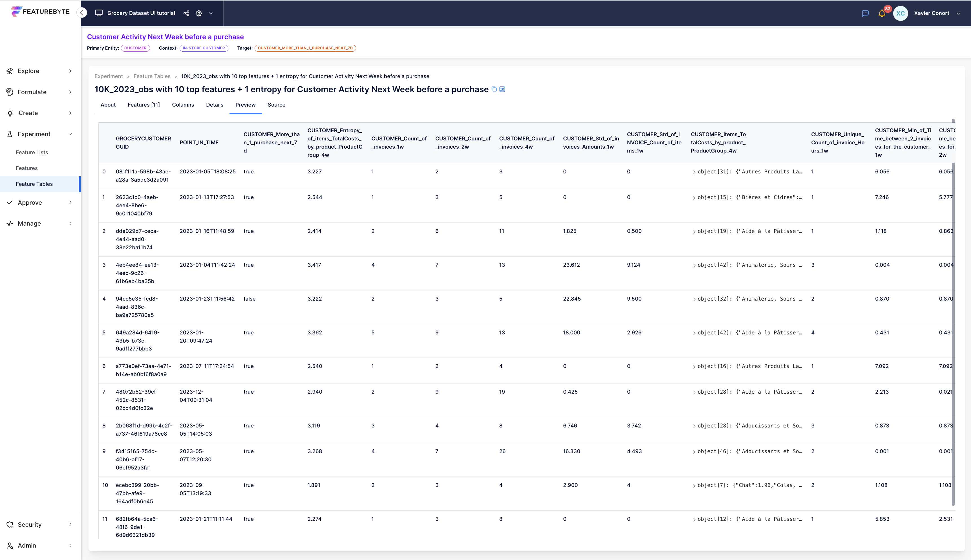This screenshot has height=560, width=971.
Task: Click the Create lightbulb icon
Action: point(10,113)
